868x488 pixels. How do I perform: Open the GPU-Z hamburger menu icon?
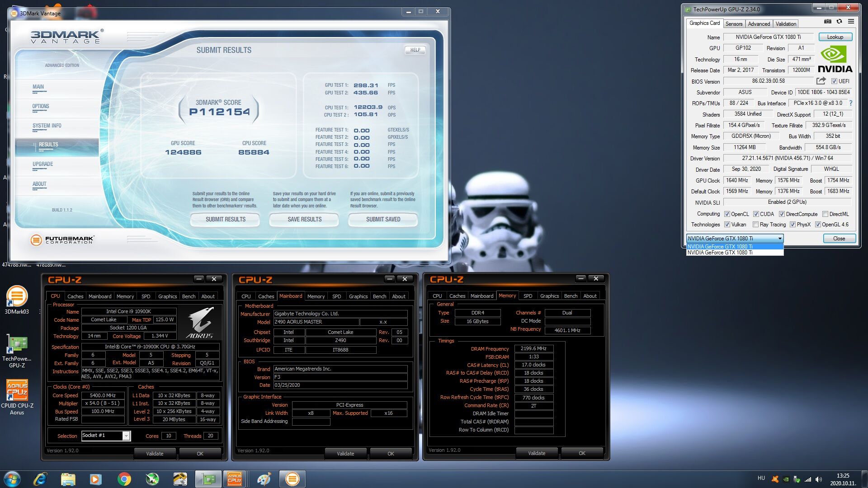click(851, 22)
